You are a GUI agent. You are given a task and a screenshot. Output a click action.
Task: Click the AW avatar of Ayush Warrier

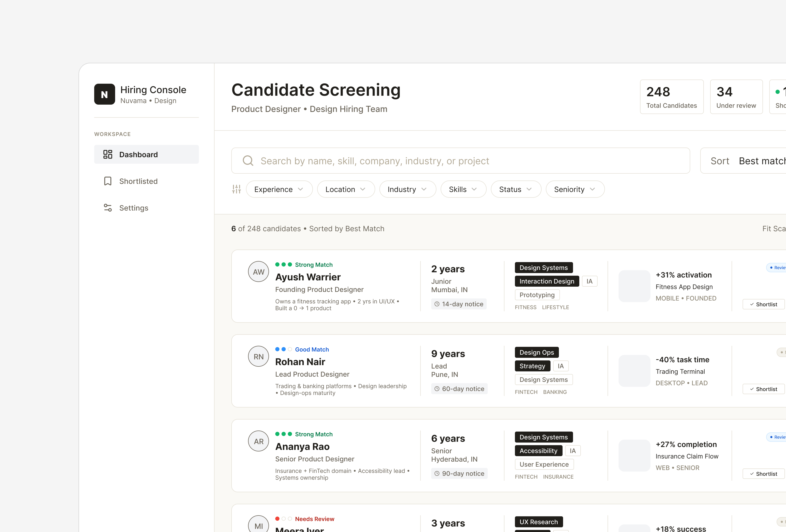click(259, 272)
